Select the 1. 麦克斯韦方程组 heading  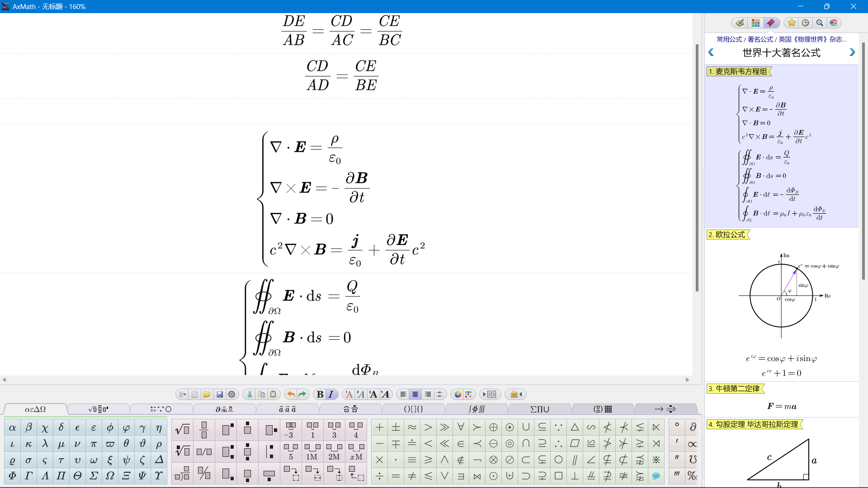[x=739, y=71]
